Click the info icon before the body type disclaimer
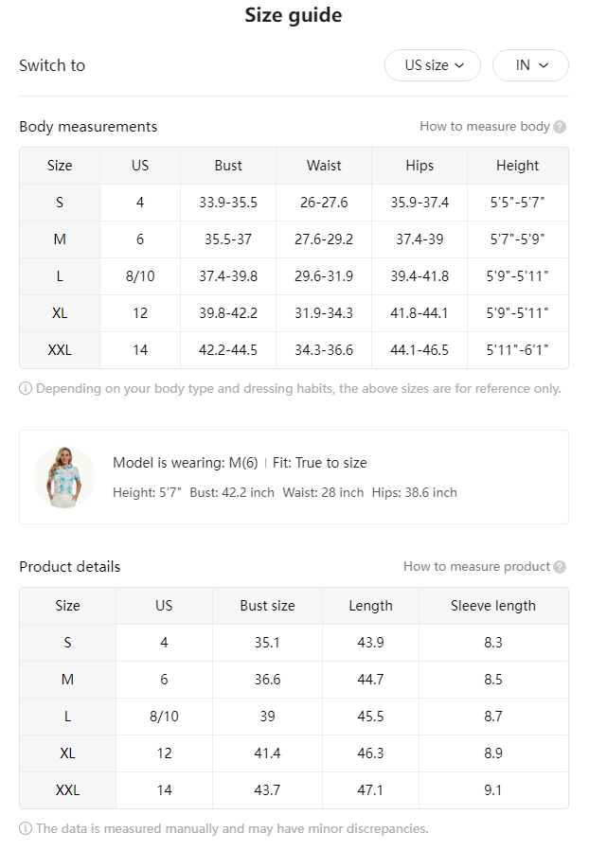The width and height of the screenshot is (589, 868). (x=26, y=389)
